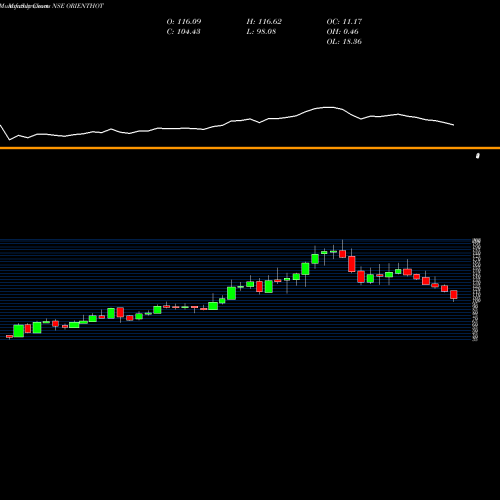The height and width of the screenshot is (500, 500).
Task: Click the last red candle at chart's right end
Action: (454, 295)
